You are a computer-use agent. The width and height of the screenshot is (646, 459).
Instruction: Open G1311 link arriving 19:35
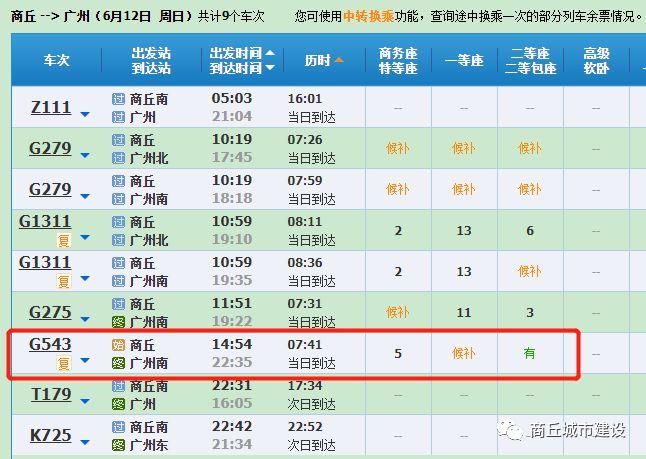pos(45,262)
